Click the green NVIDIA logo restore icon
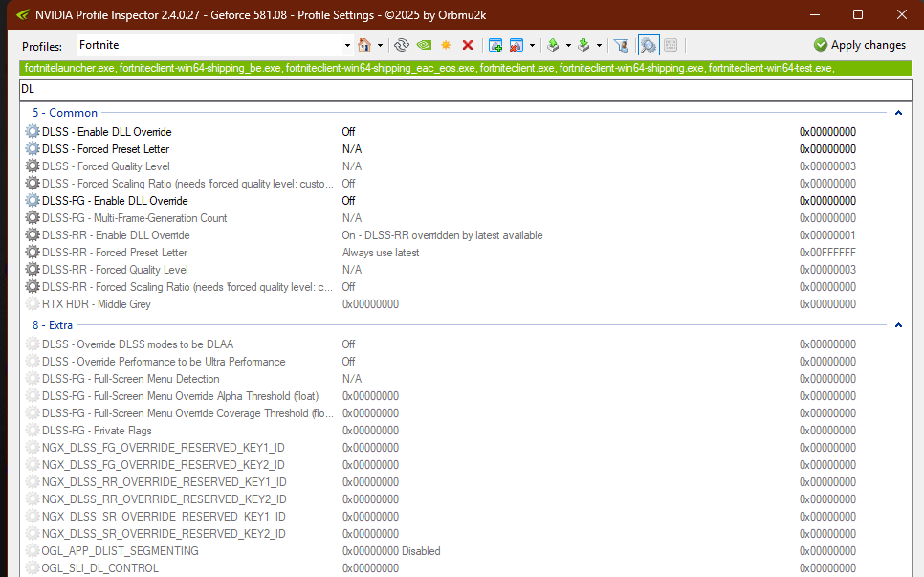Viewport: 924px width, 577px height. 424,45
